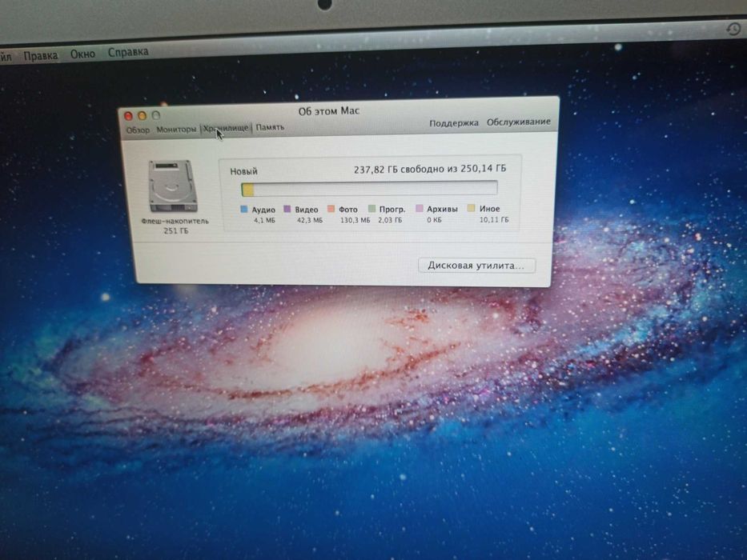Click the Об этом Mac title
The height and width of the screenshot is (560, 747).
point(329,111)
